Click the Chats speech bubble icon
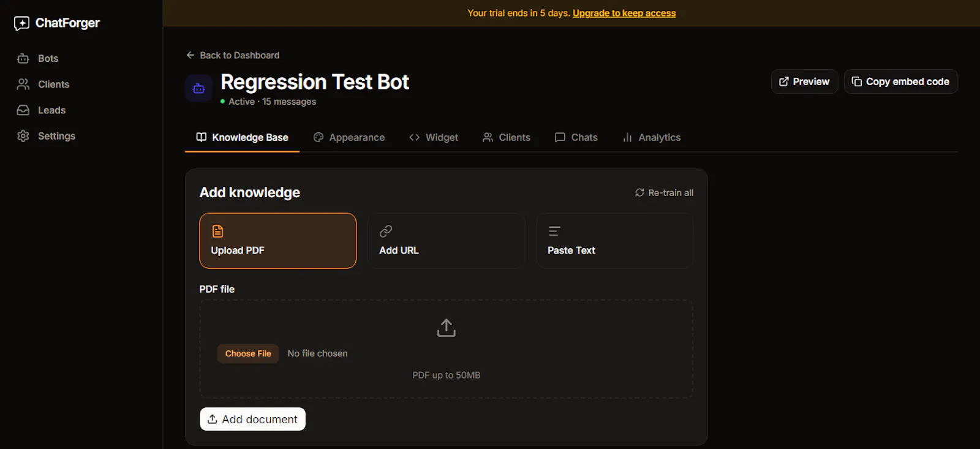The height and width of the screenshot is (449, 980). (560, 137)
